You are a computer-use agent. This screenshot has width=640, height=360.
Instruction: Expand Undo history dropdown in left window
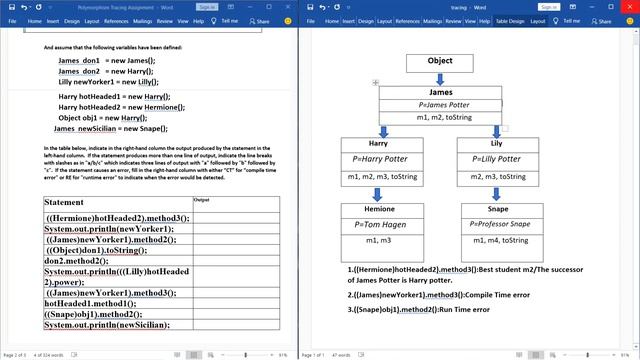coord(31,7)
